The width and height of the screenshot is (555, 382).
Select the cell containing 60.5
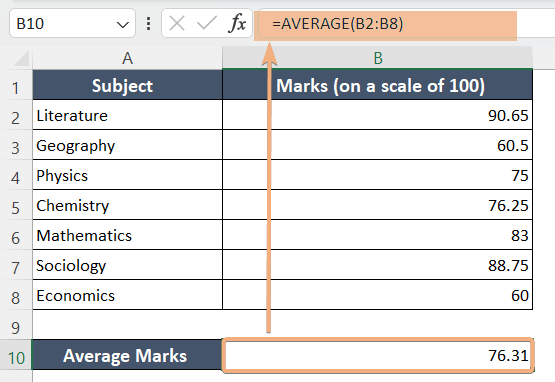(x=377, y=145)
